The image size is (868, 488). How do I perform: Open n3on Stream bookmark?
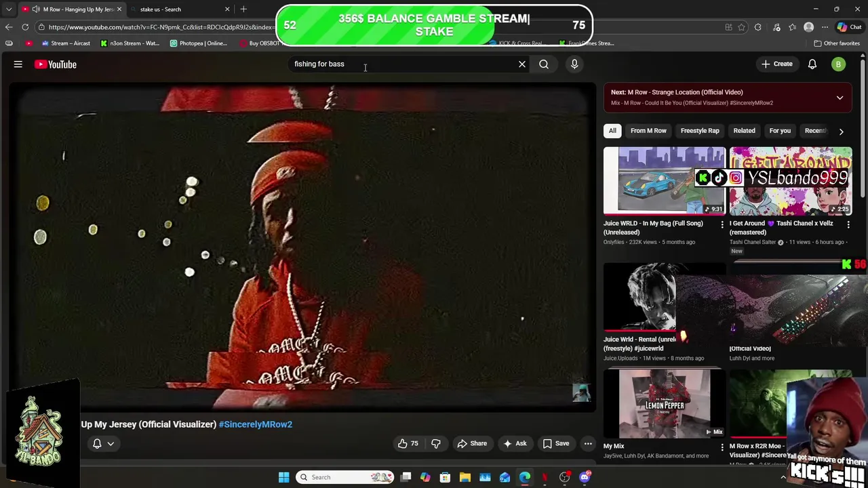point(130,43)
